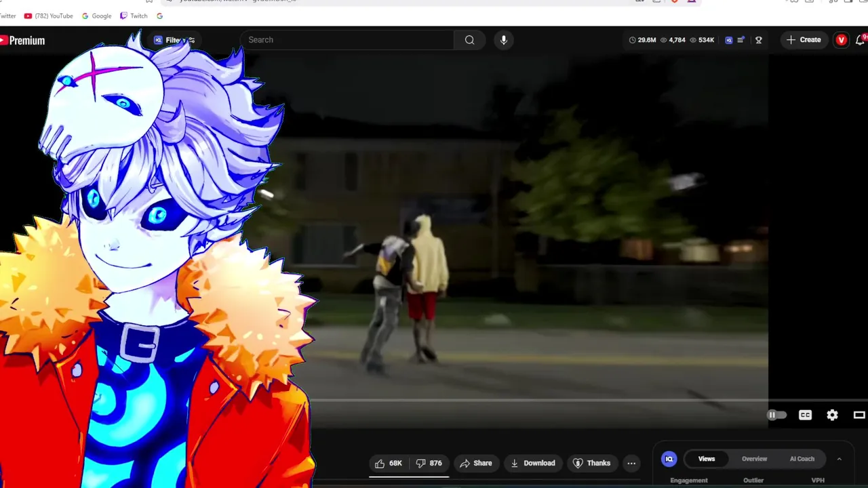Viewport: 868px width, 488px height.
Task: Open the notifications bell
Action: [861, 40]
